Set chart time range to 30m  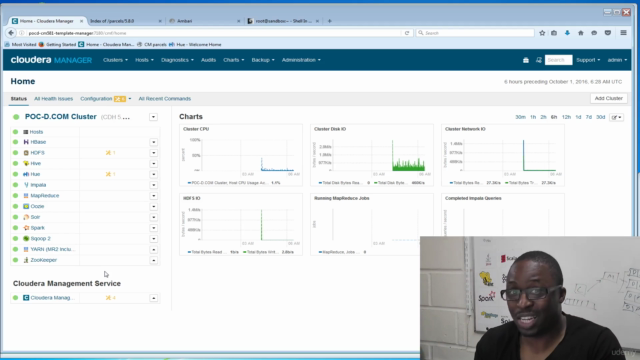[x=520, y=117]
